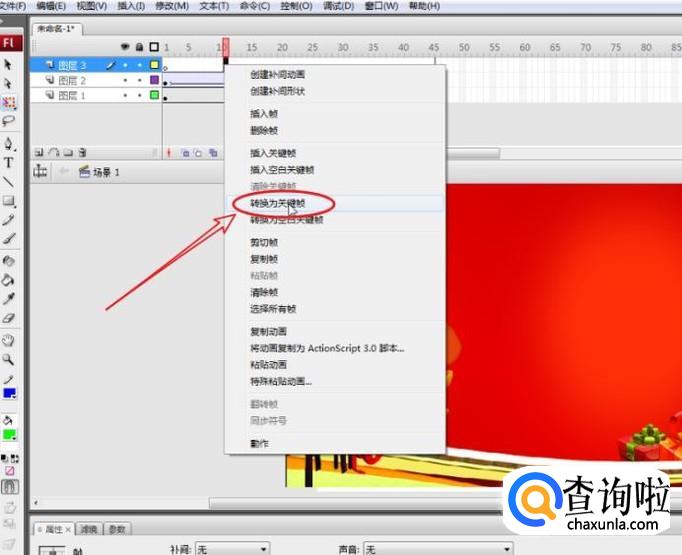Image resolution: width=682 pixels, height=555 pixels.
Task: Choose 转换为关键帧 in context menu
Action: (x=334, y=203)
